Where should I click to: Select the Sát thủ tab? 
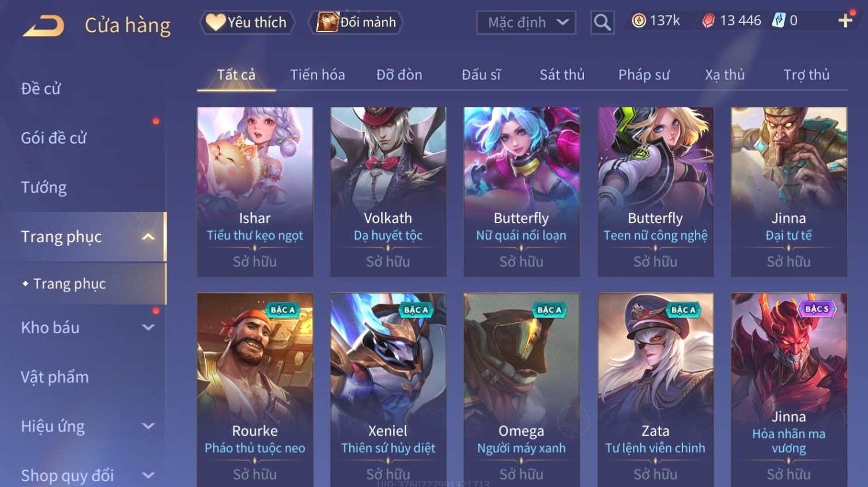pos(562,75)
